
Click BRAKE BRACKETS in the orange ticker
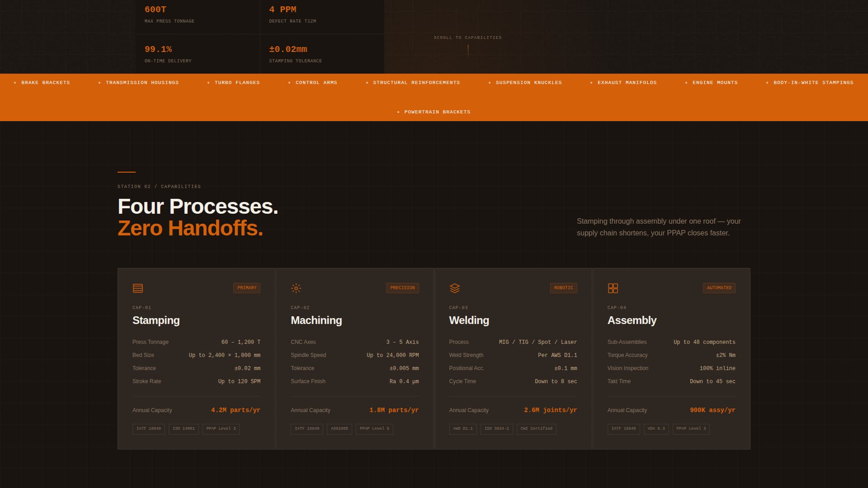[x=46, y=83]
